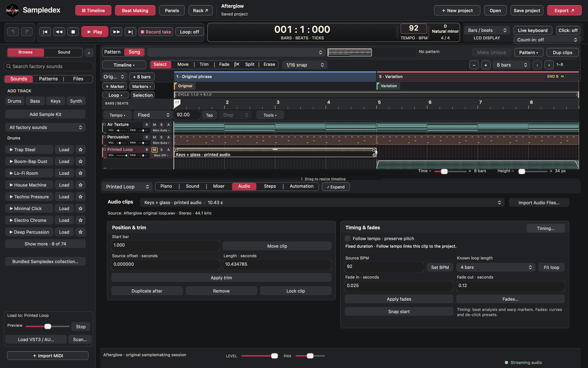Image resolution: width=588 pixels, height=368 pixels.
Task: Open Count-in: off dropdown
Action: [x=547, y=40]
